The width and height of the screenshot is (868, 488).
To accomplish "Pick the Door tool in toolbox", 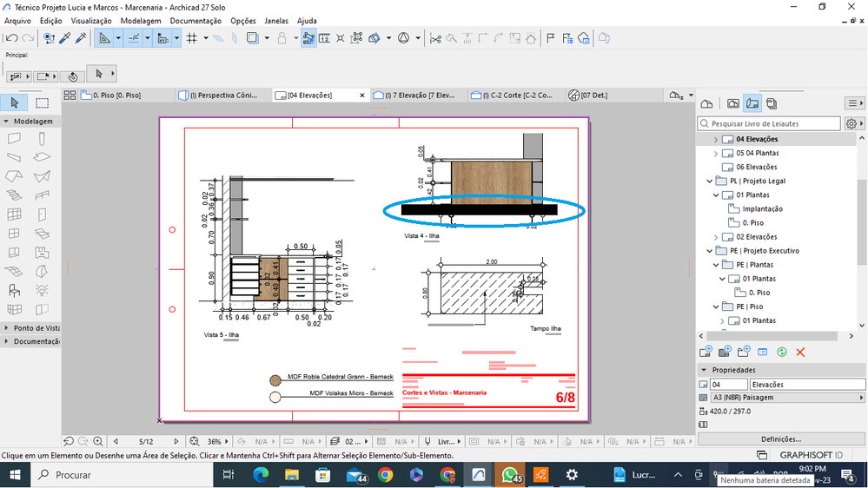I will [x=42, y=214].
